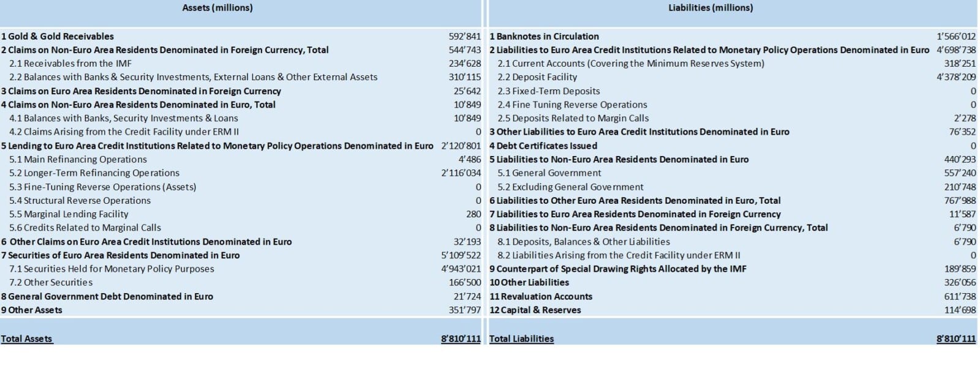This screenshot has width=980, height=369.
Task: Click asset line 5 "Lending to Euro Area Credit Institutions" label
Action: coord(217,146)
